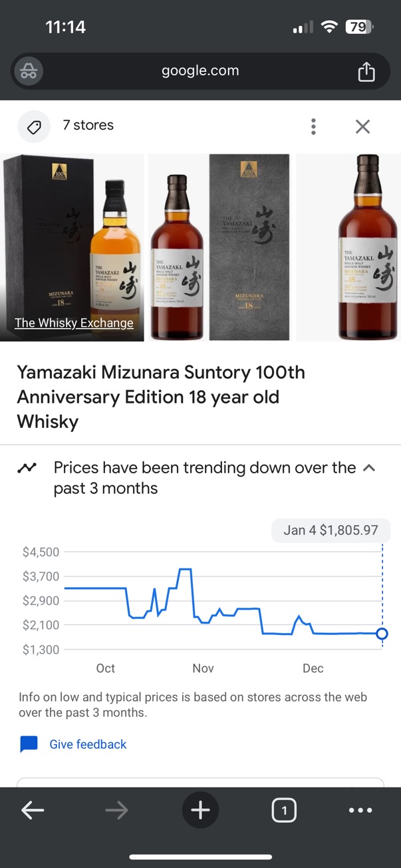
Task: Open The Whisky Exchange link
Action: pos(74,324)
